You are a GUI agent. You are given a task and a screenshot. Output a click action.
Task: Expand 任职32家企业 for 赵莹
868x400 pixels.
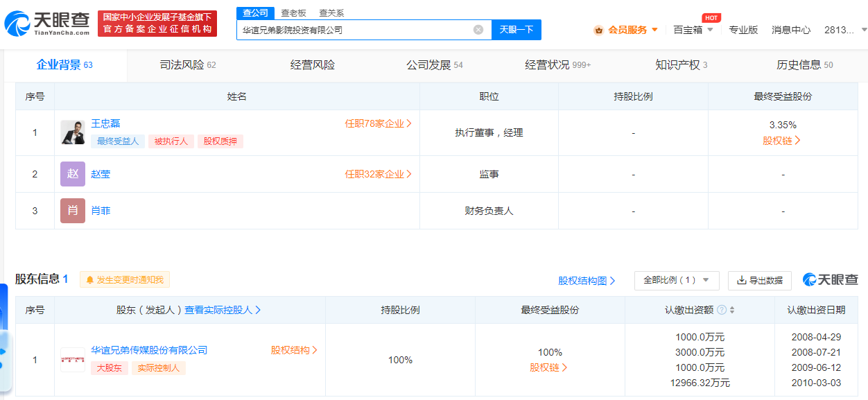379,174
